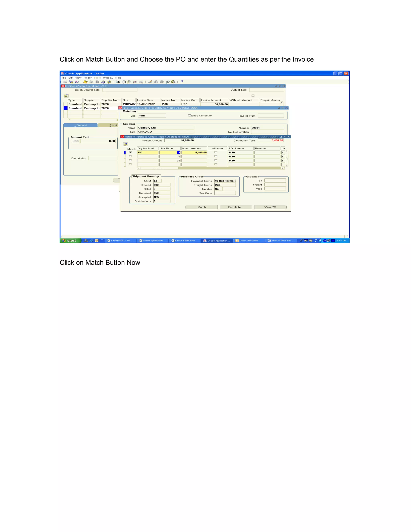Click the Match button

coord(201,207)
